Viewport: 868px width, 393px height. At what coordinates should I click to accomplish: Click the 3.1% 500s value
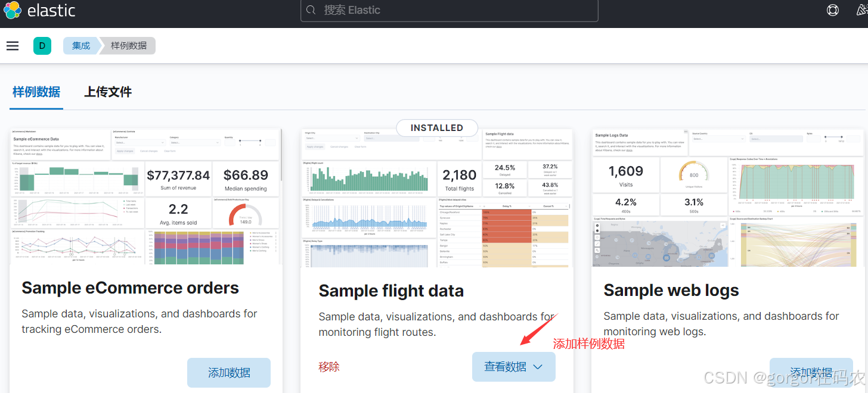pyautogui.click(x=694, y=202)
